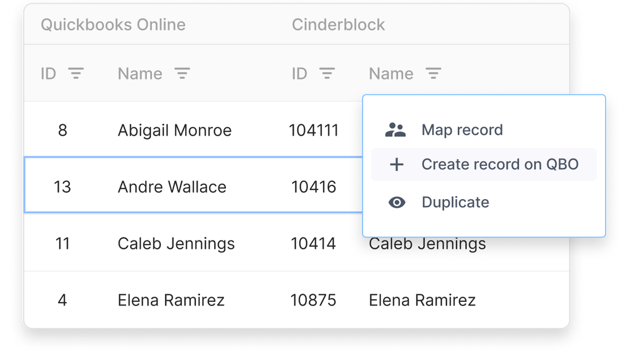
Task: Click Elena Ramirez in the Quickbooks column
Action: coord(171,300)
